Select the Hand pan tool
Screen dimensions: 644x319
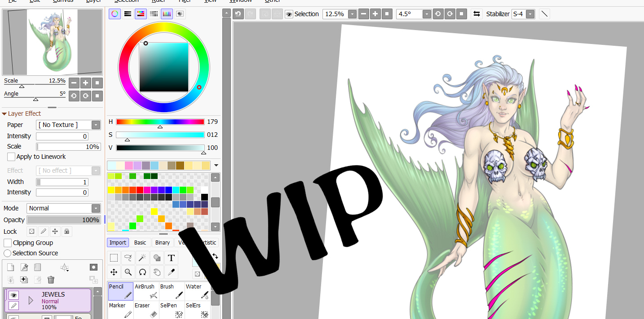157,272
